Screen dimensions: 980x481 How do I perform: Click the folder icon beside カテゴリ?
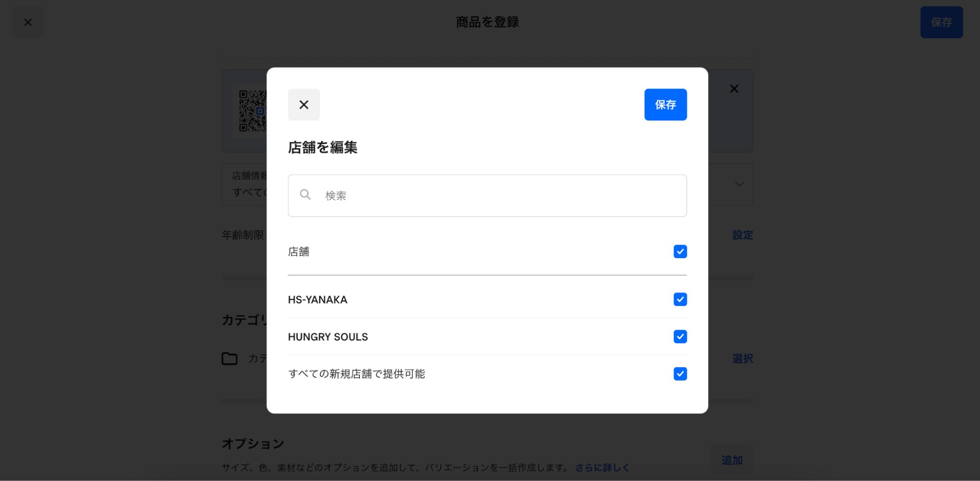pyautogui.click(x=230, y=359)
